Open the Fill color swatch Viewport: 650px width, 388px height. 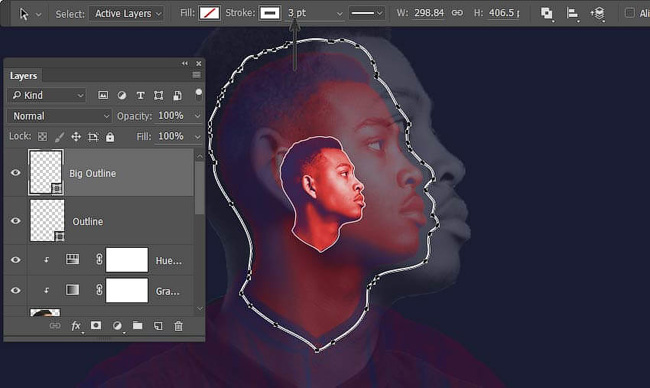pyautogui.click(x=209, y=13)
